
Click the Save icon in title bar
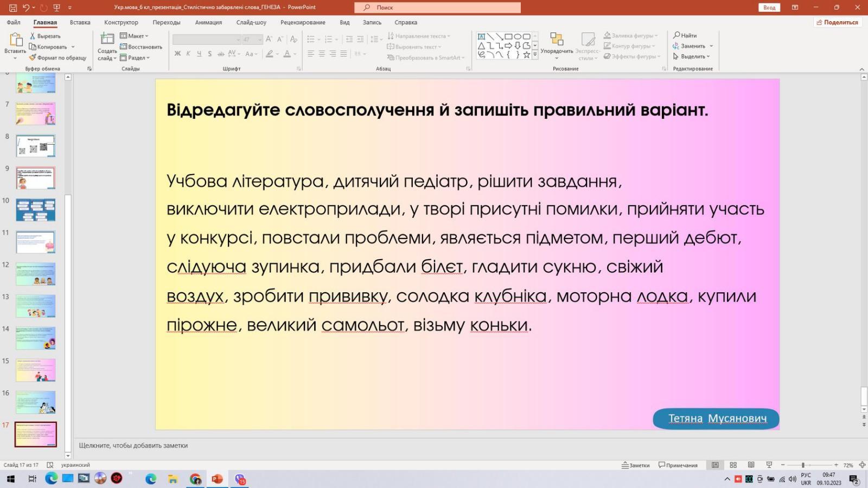coord(13,8)
